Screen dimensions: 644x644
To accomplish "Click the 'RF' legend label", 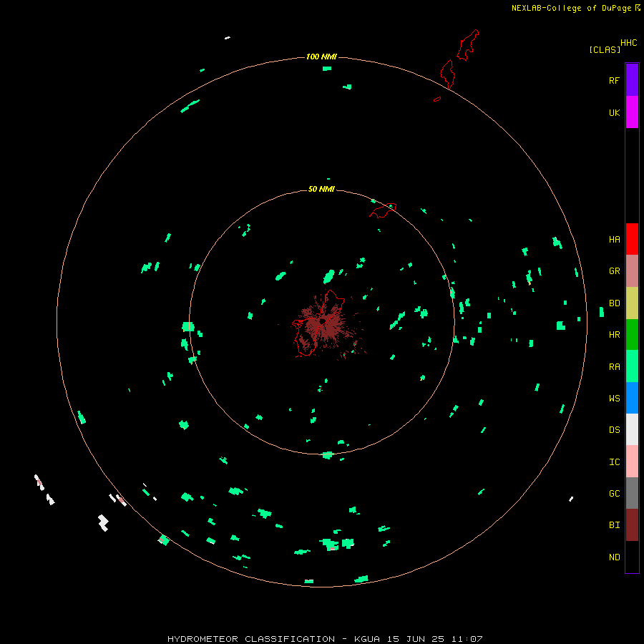I will 614,81.
